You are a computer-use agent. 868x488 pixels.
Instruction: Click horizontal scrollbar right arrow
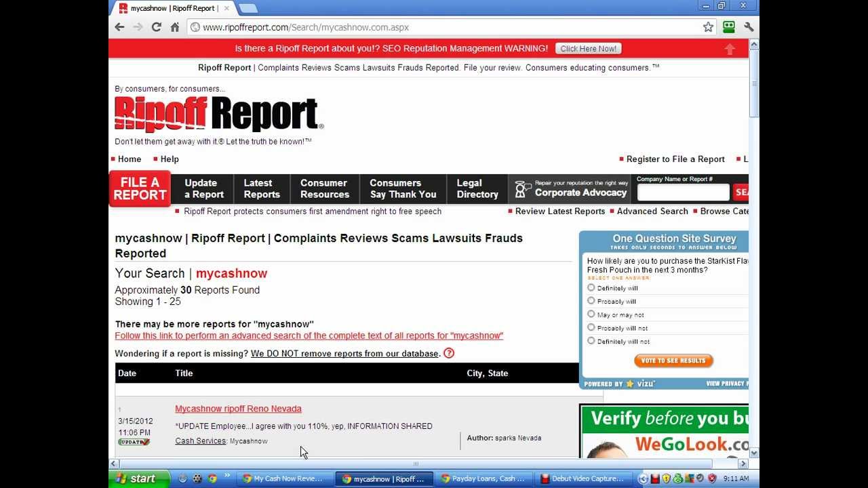[x=743, y=464]
